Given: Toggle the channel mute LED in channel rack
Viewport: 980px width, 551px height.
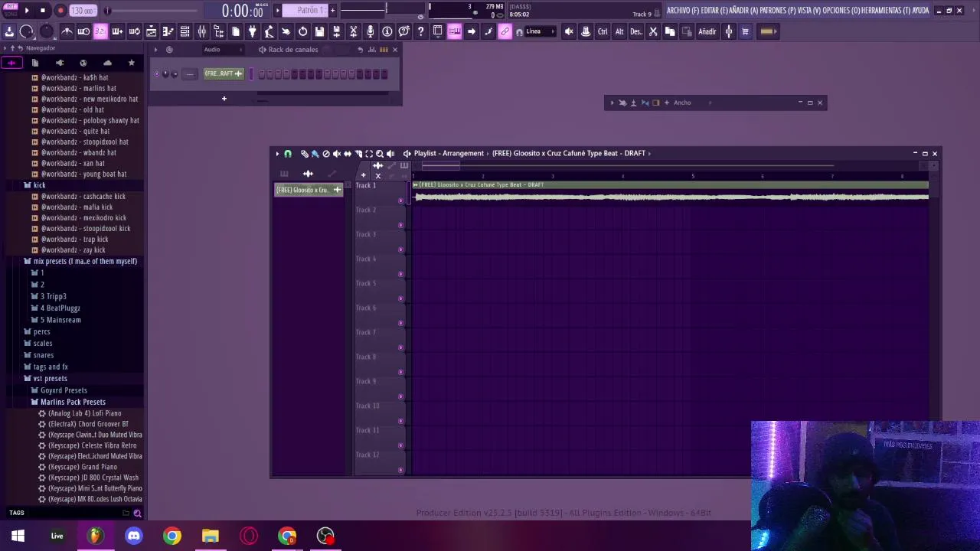Looking at the screenshot, I should [x=157, y=74].
